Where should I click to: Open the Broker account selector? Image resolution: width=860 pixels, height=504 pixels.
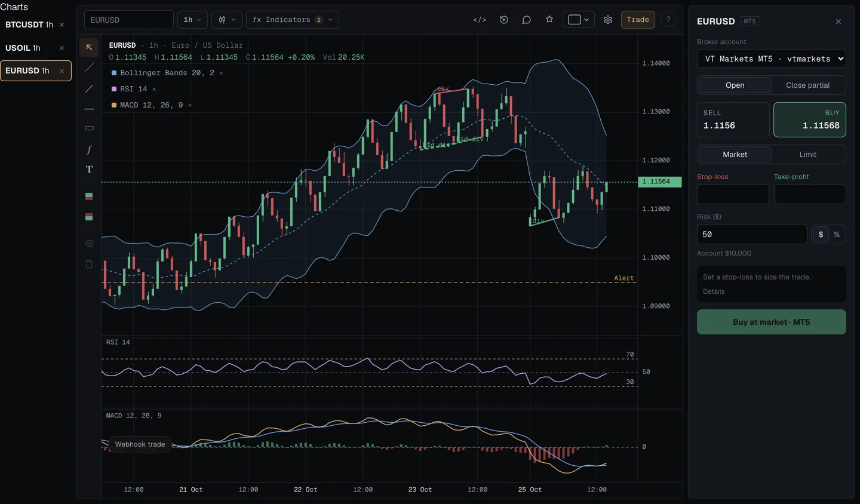pos(772,59)
